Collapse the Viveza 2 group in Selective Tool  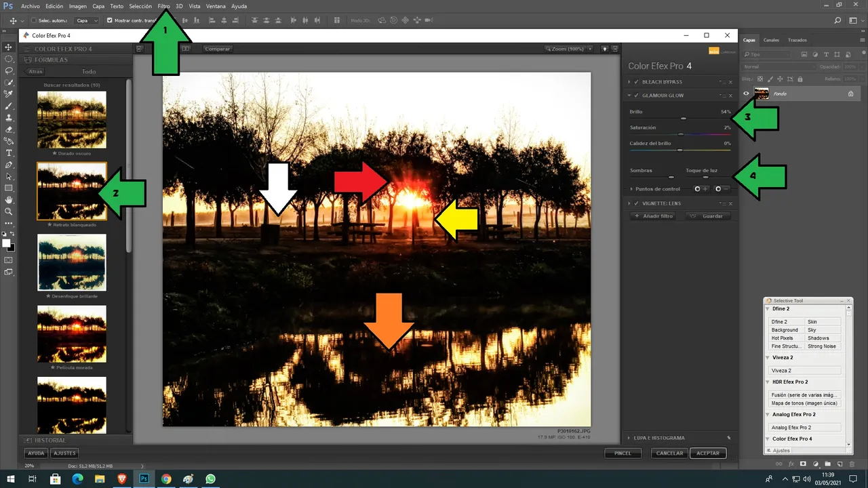coord(768,357)
